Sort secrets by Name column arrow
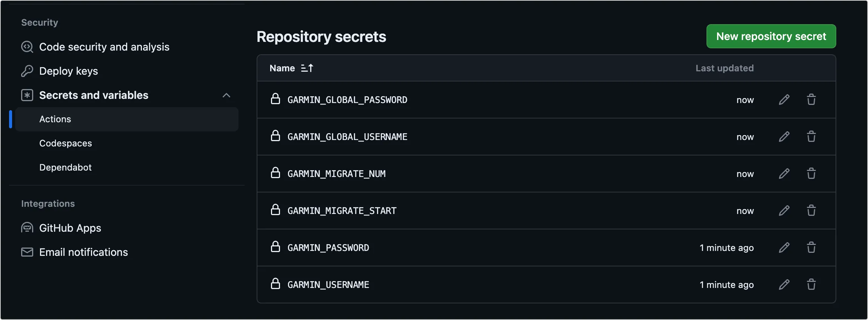Image resolution: width=868 pixels, height=320 pixels. pos(307,68)
